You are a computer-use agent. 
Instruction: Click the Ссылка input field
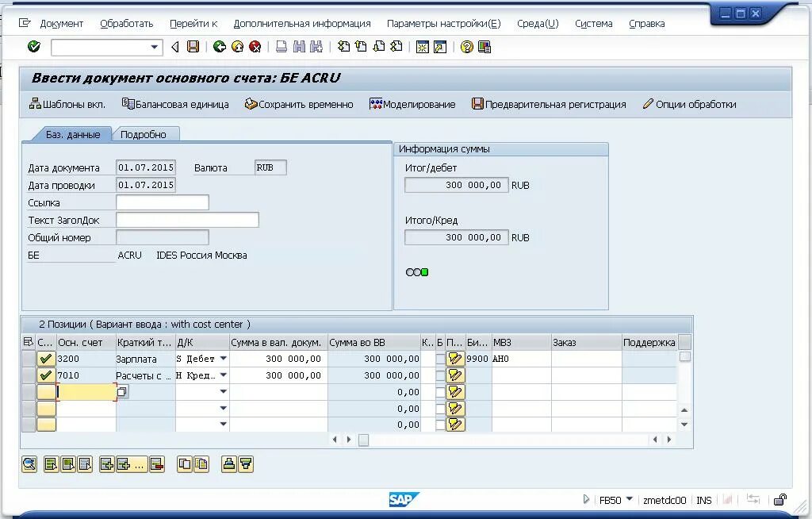pyautogui.click(x=163, y=202)
